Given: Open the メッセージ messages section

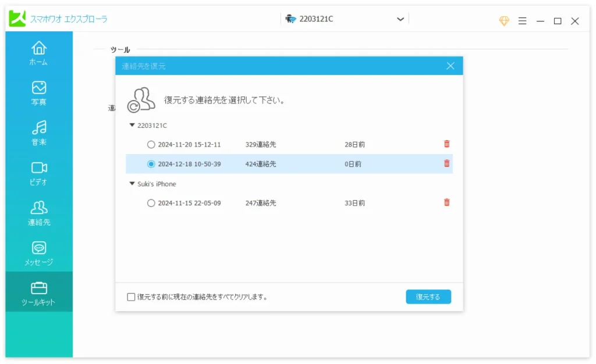Looking at the screenshot, I should click(x=39, y=253).
